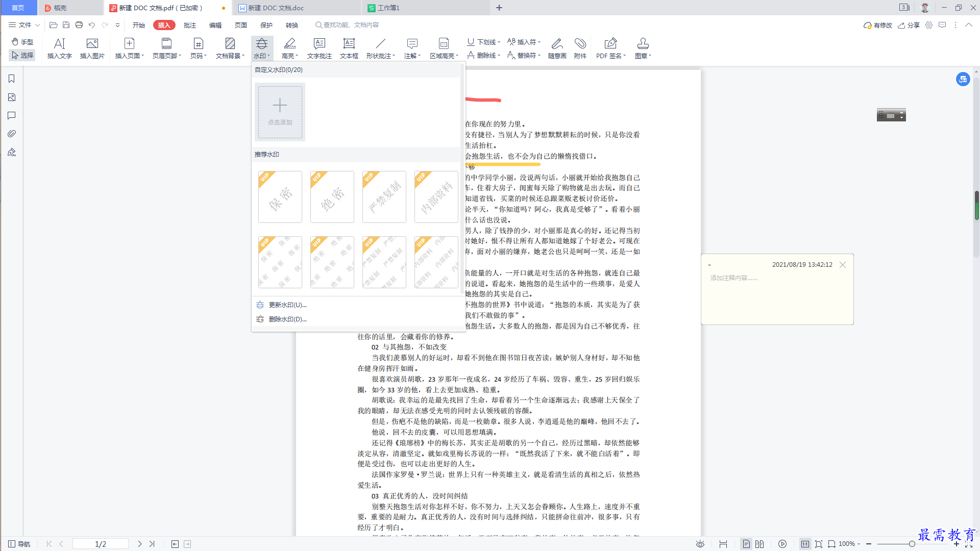The image size is (980, 551).
Task: Open the signature panel in left sidebar
Action: pos(12,152)
